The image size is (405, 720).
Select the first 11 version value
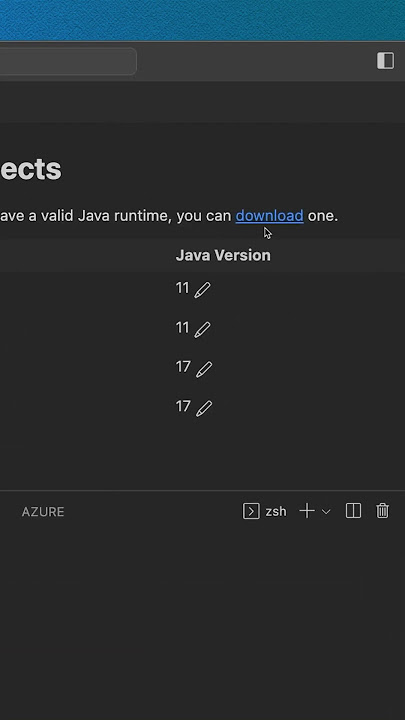(x=182, y=288)
